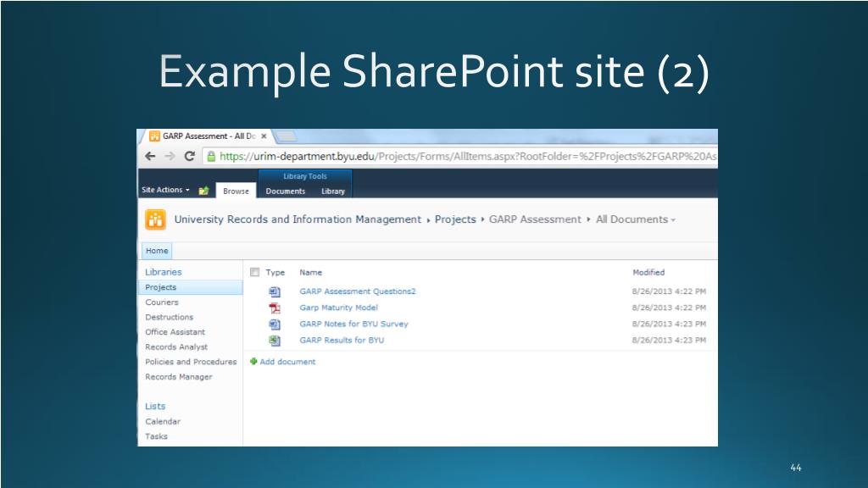Click the green padlock in the address bar

(x=211, y=157)
